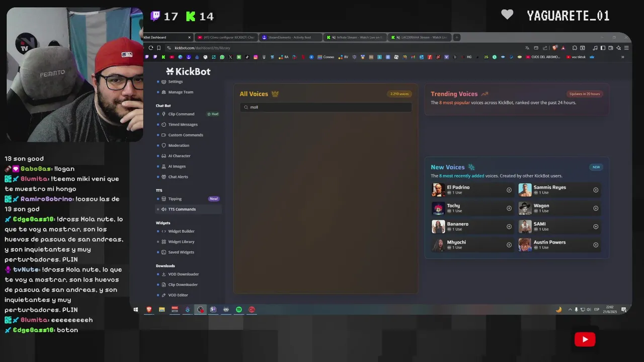Click the Trending Voices heading
The width and height of the screenshot is (644, 362).
[454, 94]
